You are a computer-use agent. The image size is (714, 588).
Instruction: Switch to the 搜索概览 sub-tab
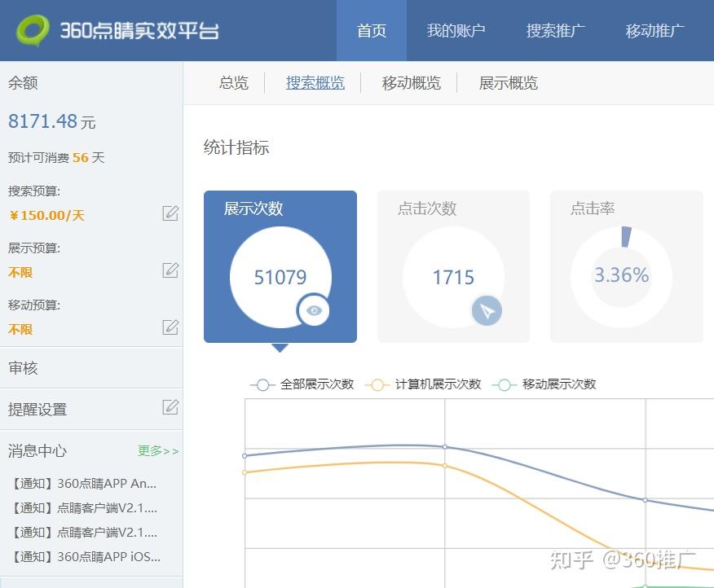click(315, 83)
